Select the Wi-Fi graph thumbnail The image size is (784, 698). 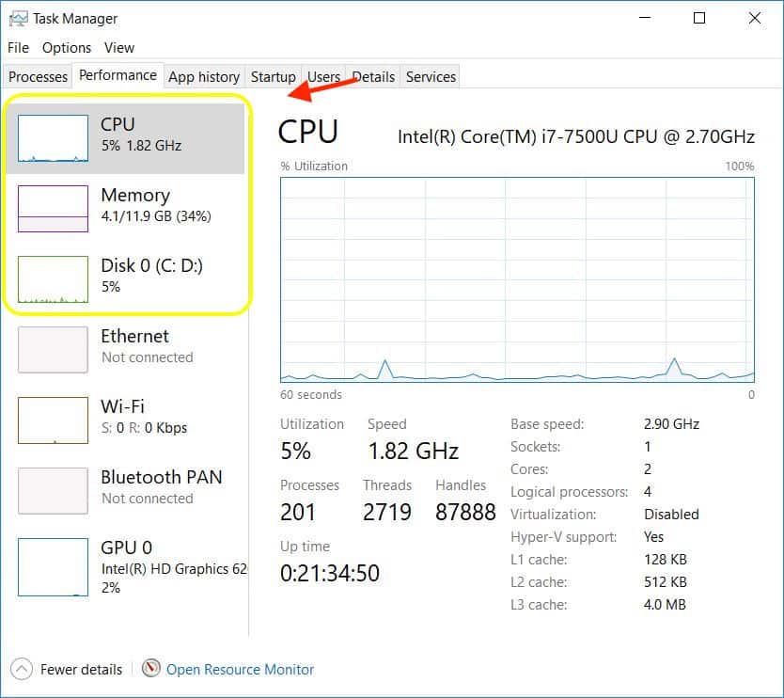[54, 420]
